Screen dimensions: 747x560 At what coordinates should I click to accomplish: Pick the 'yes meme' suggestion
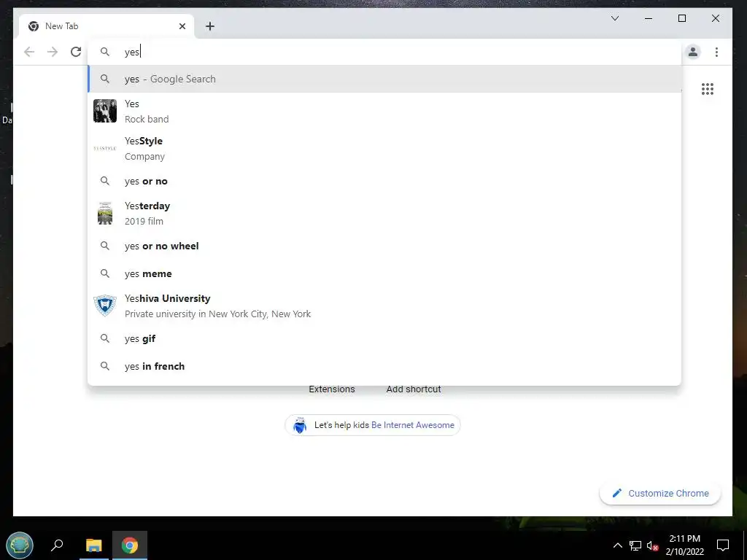385,273
